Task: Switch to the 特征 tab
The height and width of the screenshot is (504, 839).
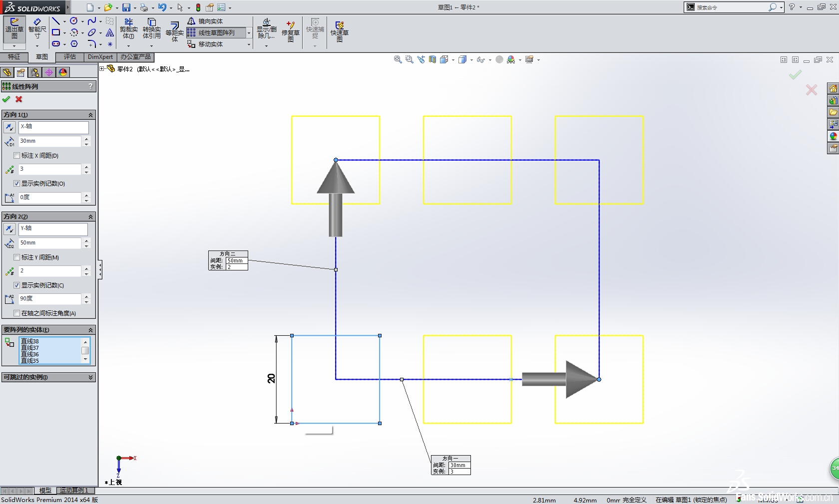Action: pos(14,57)
